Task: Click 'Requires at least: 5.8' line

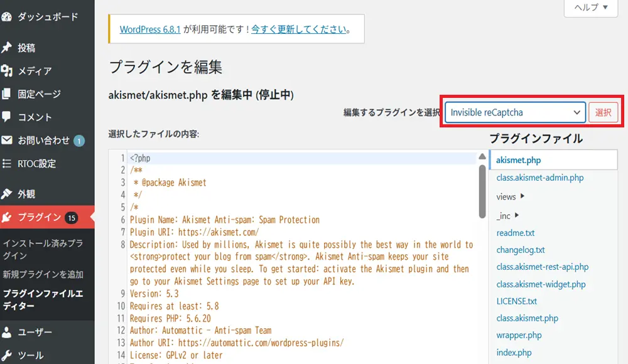Action: 174,306
